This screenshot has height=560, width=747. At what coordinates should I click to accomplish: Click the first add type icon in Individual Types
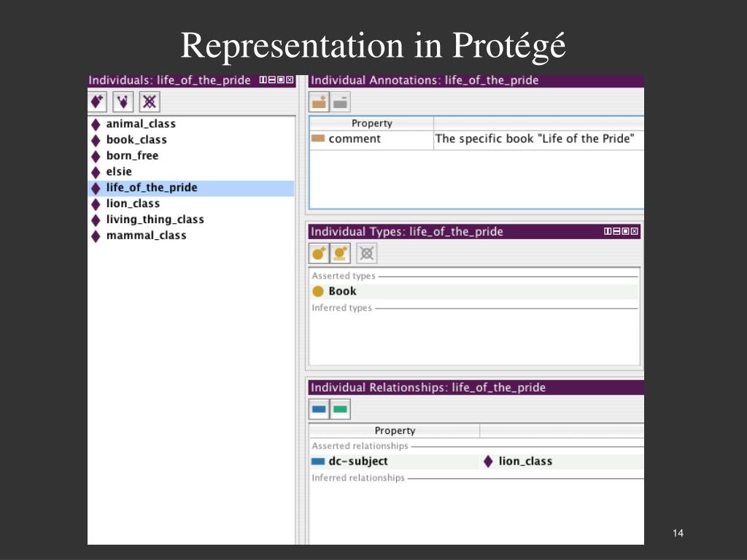pos(319,253)
